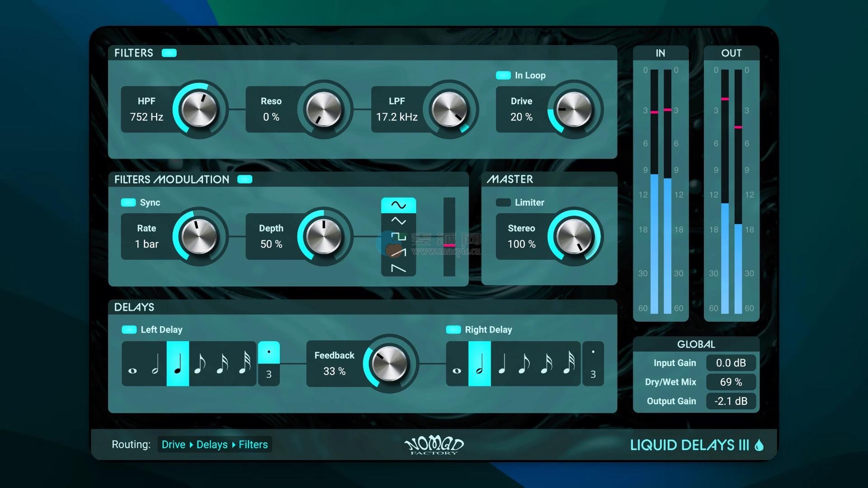This screenshot has width=868, height=488.
Task: Click the Drive amount knob
Action: click(x=574, y=110)
